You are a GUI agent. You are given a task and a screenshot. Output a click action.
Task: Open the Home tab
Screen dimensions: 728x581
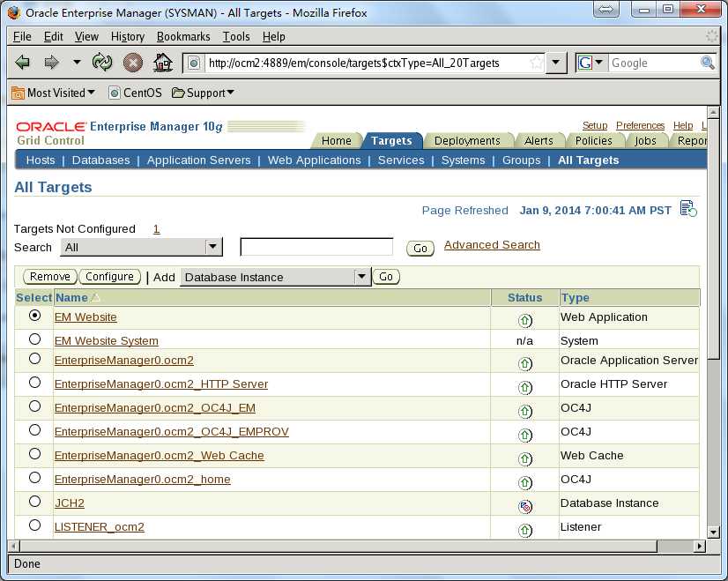pyautogui.click(x=337, y=141)
